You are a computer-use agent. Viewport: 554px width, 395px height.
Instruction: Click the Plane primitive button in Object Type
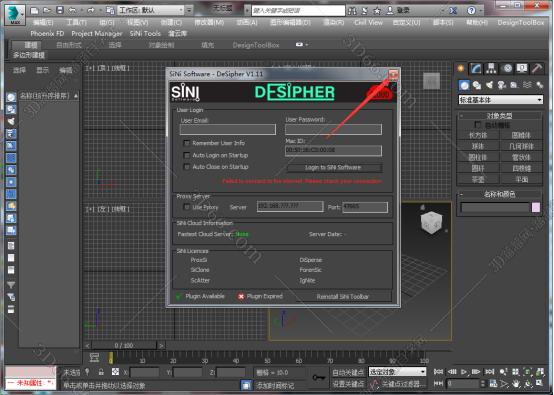pyautogui.click(x=521, y=179)
